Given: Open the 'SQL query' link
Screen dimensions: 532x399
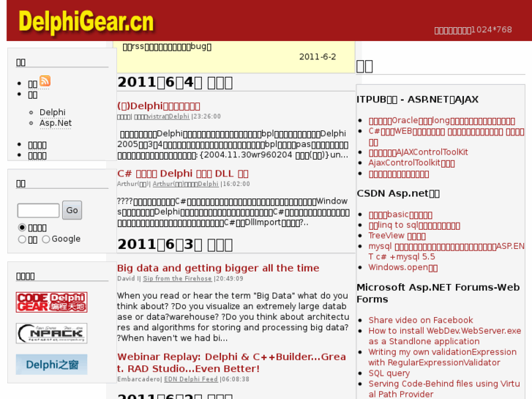Looking at the screenshot, I should [x=389, y=373].
